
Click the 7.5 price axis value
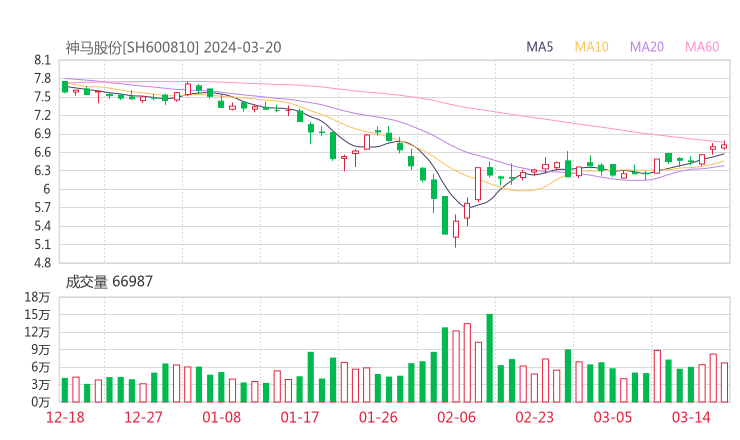(42, 97)
